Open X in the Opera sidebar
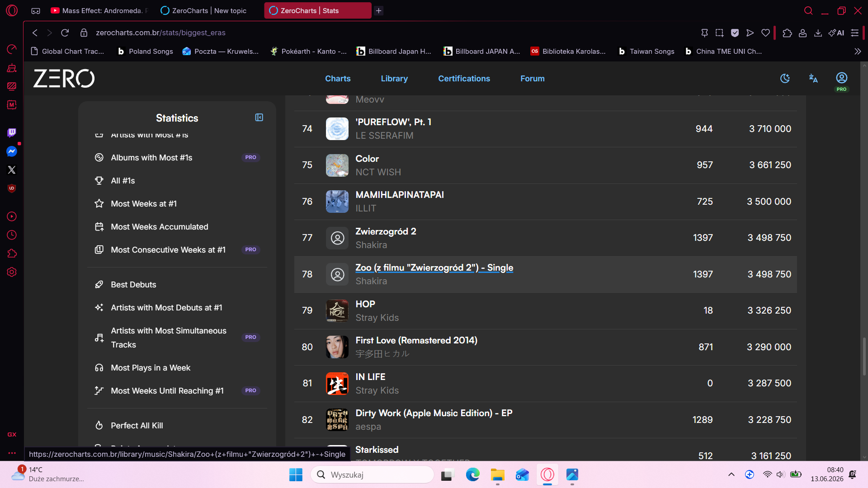 (12, 170)
